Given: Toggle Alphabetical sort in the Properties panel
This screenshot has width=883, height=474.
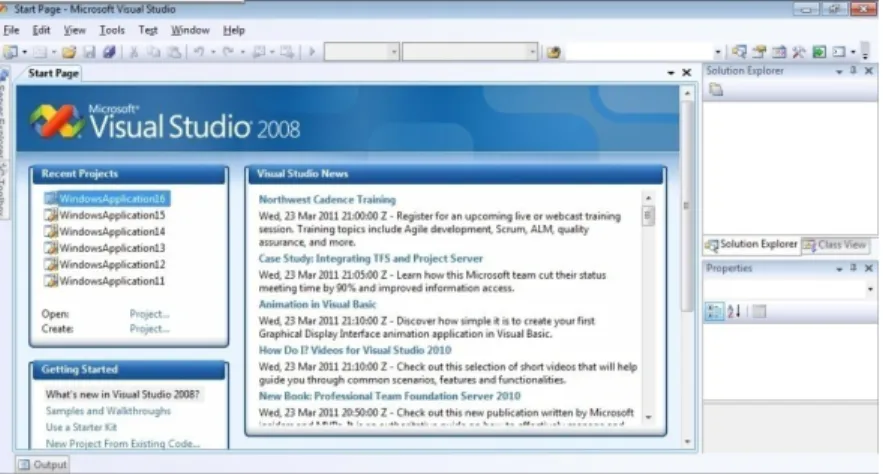Looking at the screenshot, I should pyautogui.click(x=734, y=311).
